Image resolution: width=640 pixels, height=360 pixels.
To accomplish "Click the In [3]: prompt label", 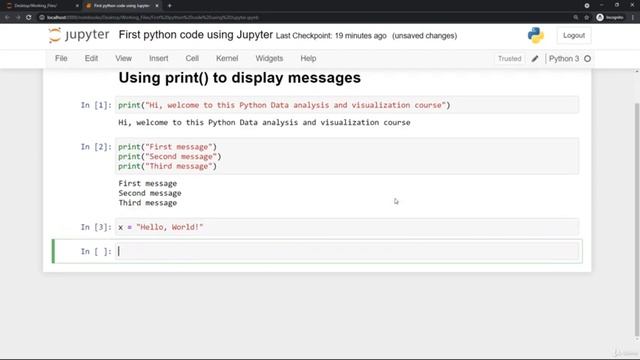I will click(x=96, y=227).
